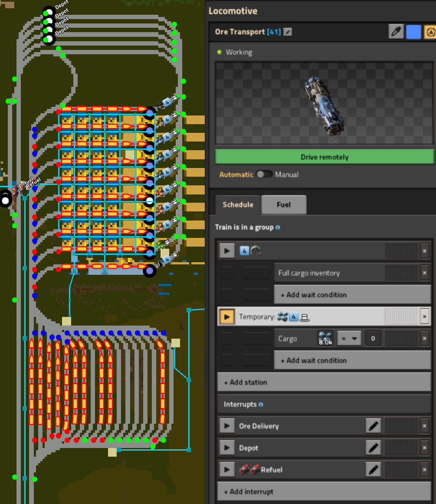This screenshot has width=436, height=504.
Task: Click the Drive remotely button
Action: 324,157
